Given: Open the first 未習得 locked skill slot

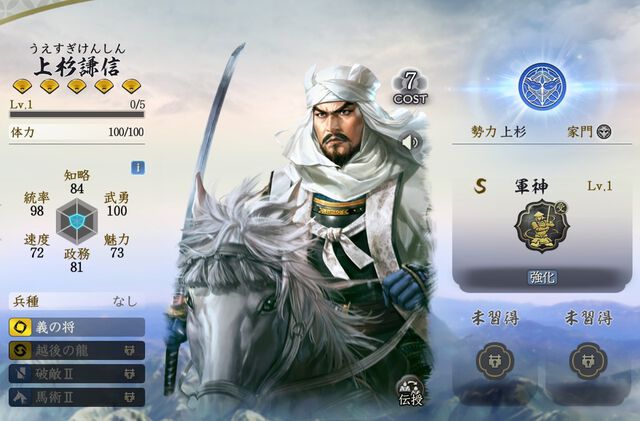Looking at the screenshot, I should (496, 361).
